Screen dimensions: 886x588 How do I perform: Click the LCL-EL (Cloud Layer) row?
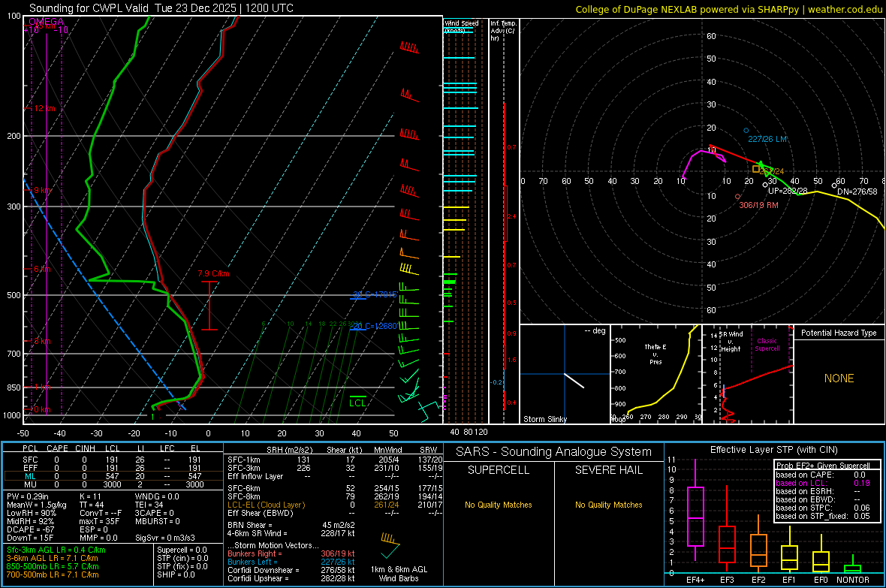(x=335, y=505)
